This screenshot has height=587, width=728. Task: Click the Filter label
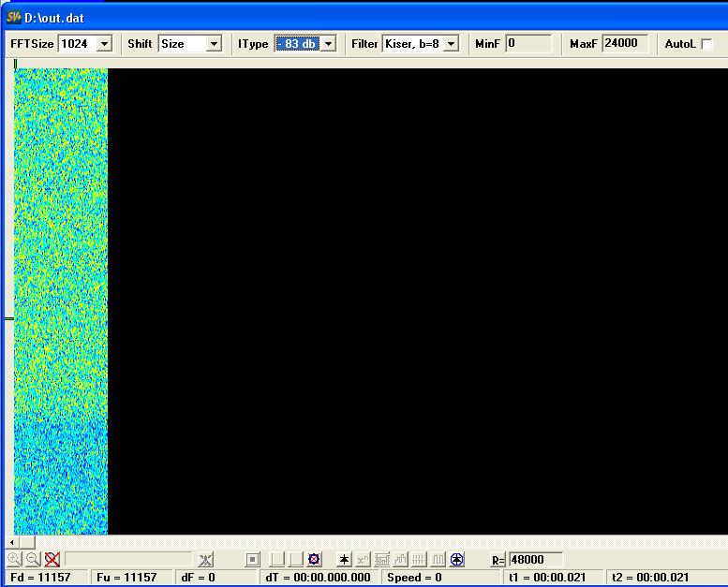(x=364, y=44)
